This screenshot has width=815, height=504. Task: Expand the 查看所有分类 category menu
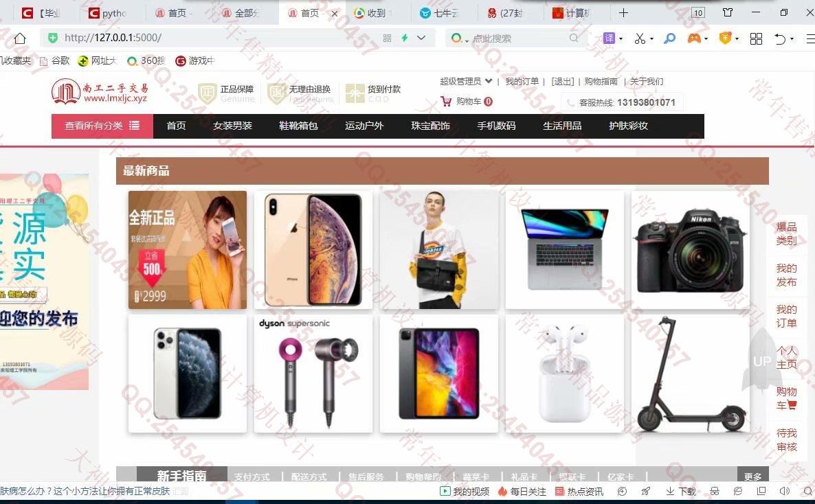[102, 126]
